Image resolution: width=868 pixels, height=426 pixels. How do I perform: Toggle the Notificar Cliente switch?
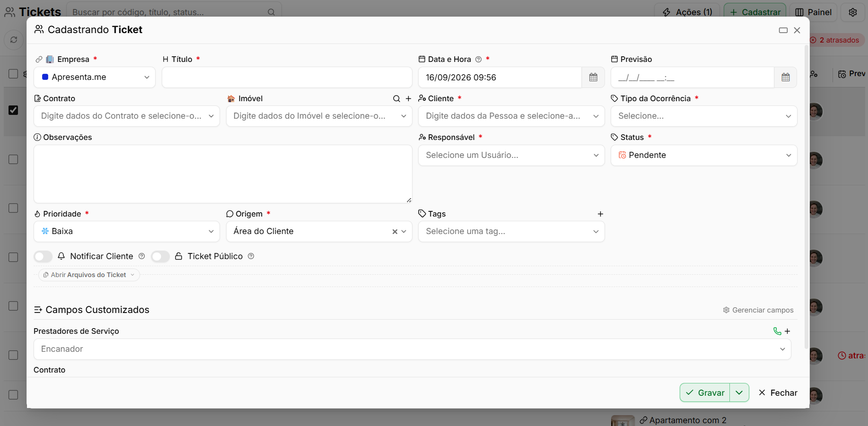point(43,256)
